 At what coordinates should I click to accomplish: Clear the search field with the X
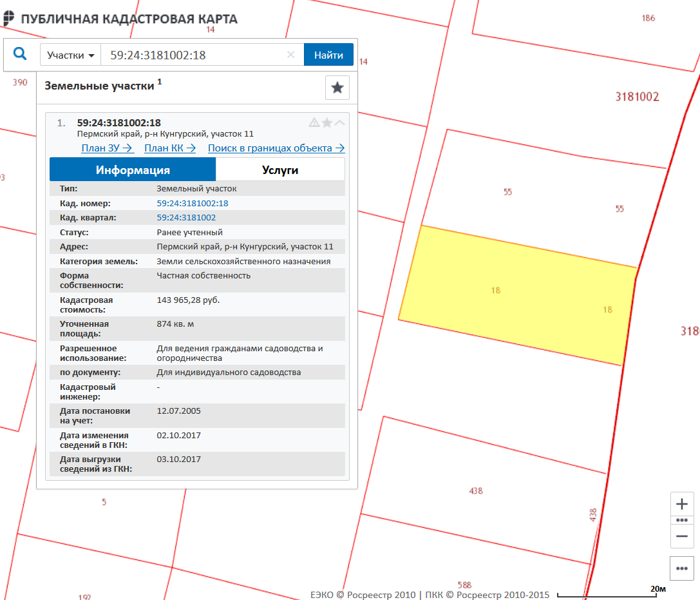(290, 55)
